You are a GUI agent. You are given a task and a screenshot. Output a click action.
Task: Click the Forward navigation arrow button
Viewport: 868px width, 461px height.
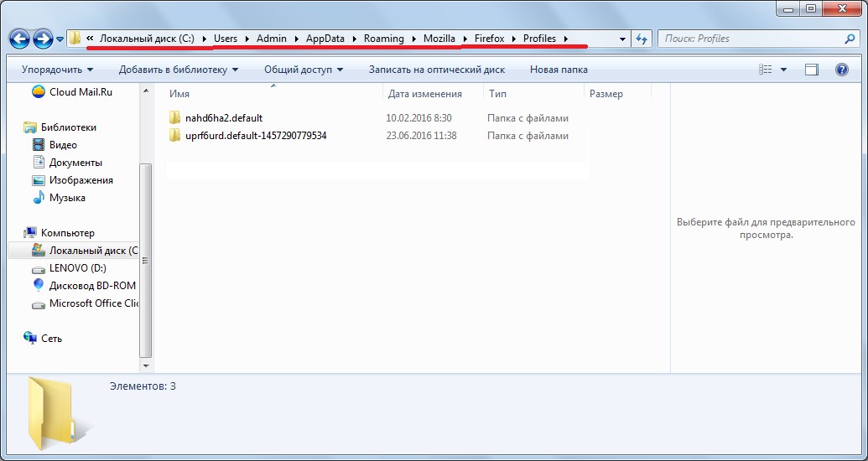(43, 39)
